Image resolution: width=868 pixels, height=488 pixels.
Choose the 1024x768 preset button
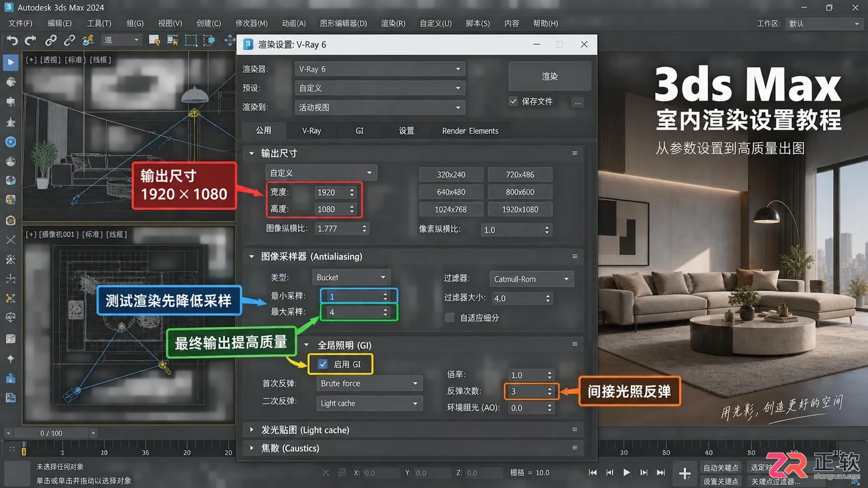(451, 209)
